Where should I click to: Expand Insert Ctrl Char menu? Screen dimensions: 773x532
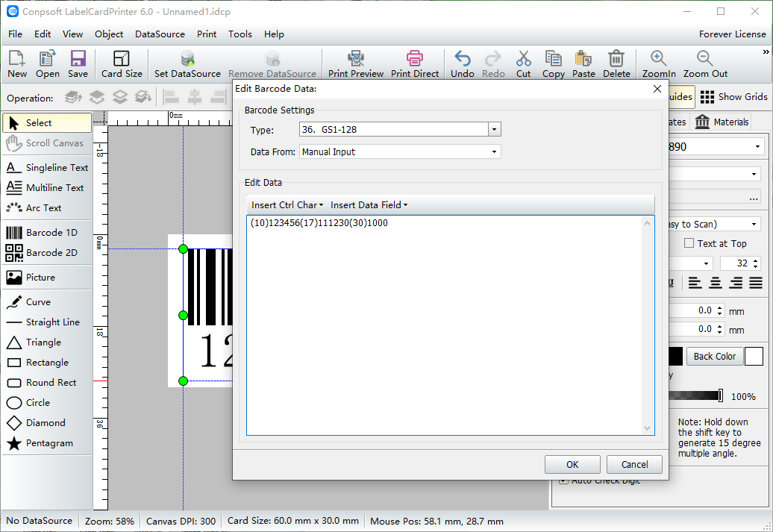pos(287,205)
